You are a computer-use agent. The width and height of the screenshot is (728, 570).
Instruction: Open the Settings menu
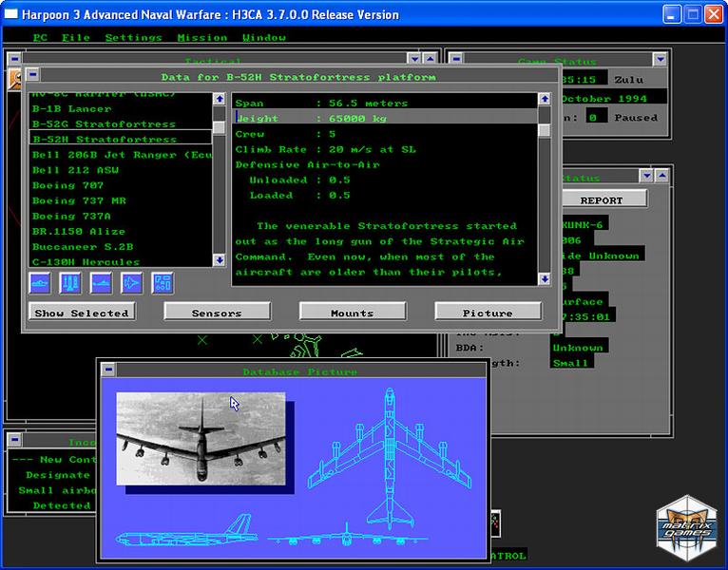(133, 38)
